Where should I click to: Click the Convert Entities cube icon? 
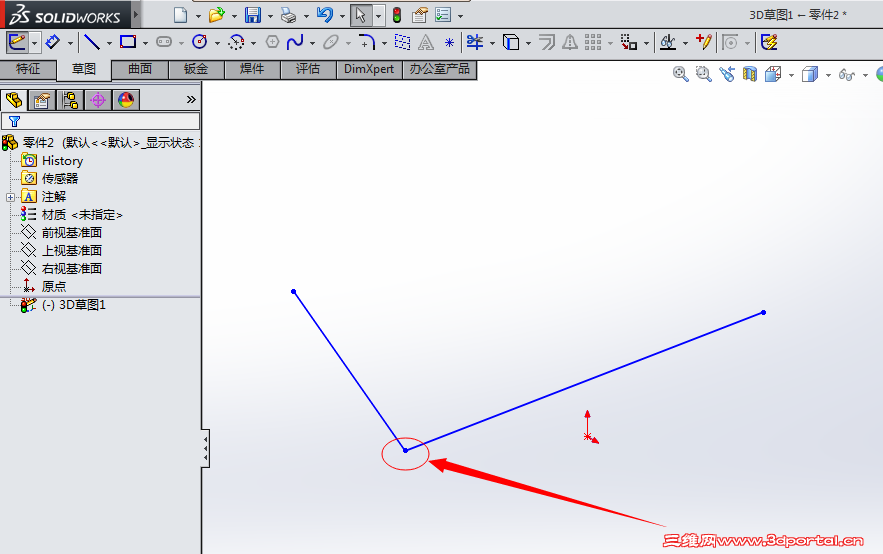tap(511, 42)
